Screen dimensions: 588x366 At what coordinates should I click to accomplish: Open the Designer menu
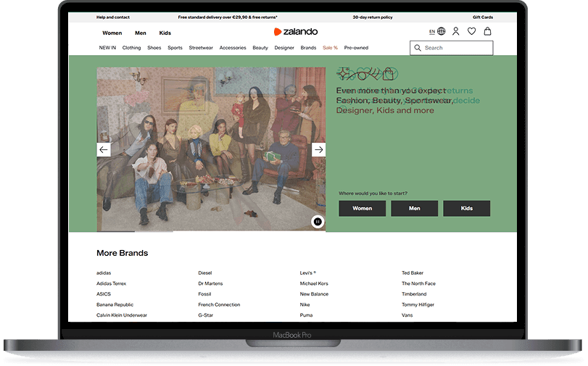[284, 48]
